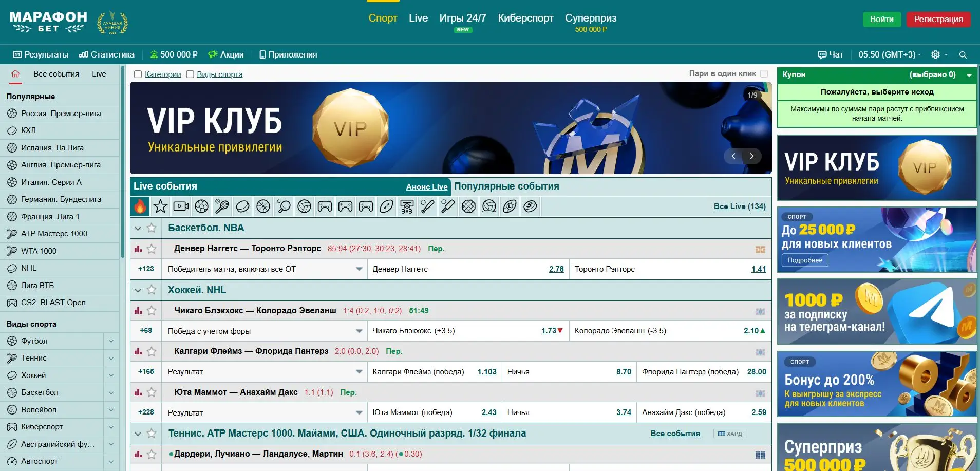Viewport: 980px width, 471px height.
Task: Open the Победитель матча market dropdown
Action: pyautogui.click(x=359, y=269)
